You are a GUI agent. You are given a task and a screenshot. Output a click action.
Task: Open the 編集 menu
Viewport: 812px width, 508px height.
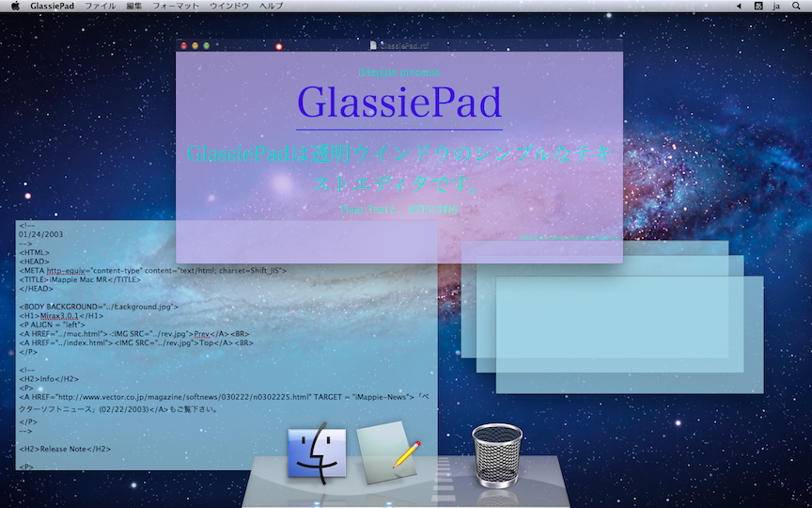tap(134, 7)
